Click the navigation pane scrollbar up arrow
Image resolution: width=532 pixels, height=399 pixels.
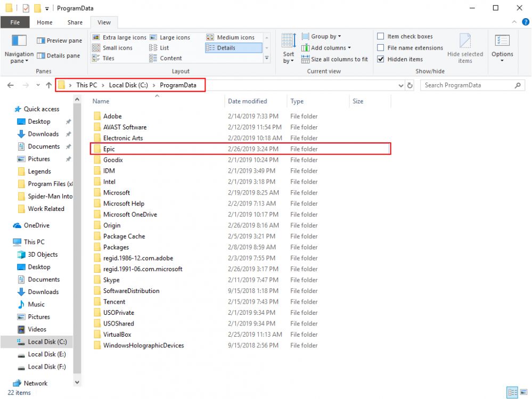[77, 100]
